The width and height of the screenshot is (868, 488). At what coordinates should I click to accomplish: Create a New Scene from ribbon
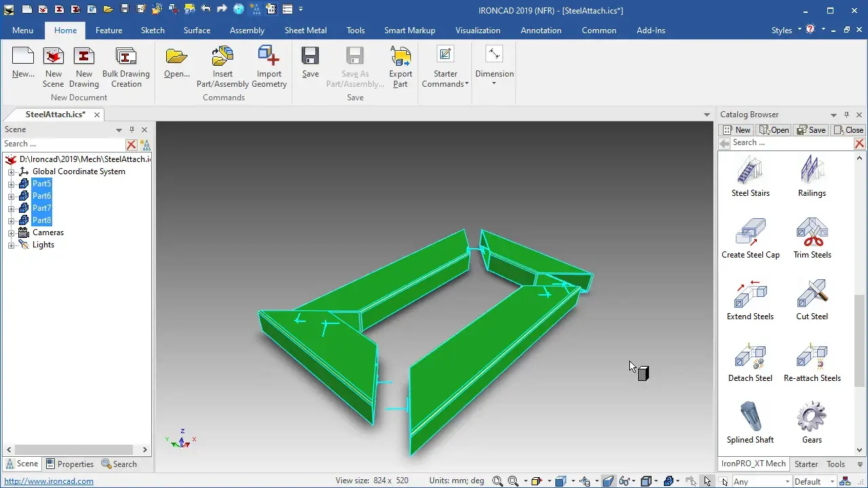[54, 66]
